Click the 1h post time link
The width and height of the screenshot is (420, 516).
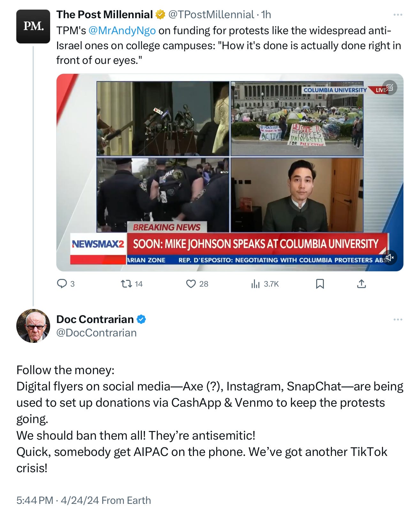click(x=266, y=14)
